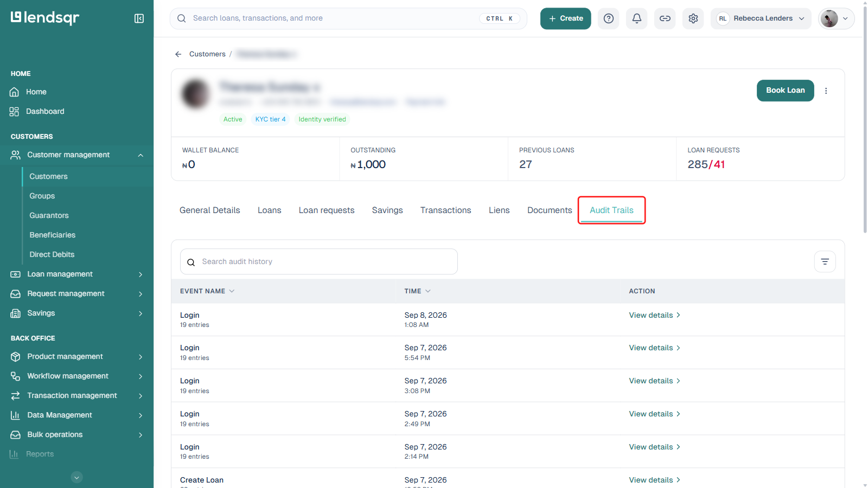Click the Dashboard grid icon

pos(14,112)
